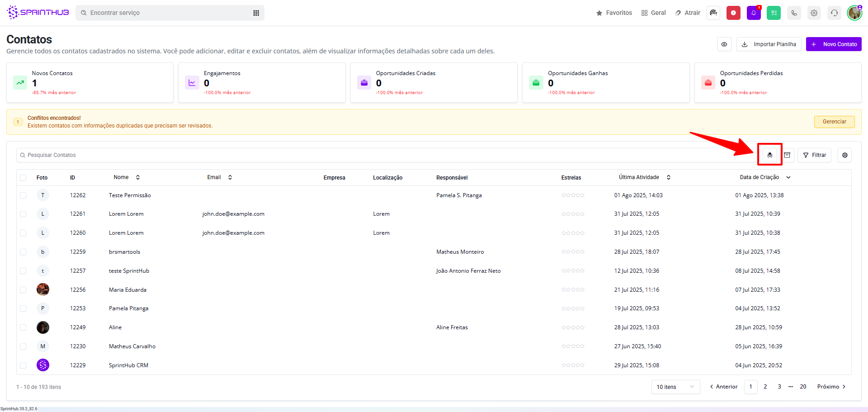Click the phone call icon
The height and width of the screenshot is (412, 868).
click(794, 13)
